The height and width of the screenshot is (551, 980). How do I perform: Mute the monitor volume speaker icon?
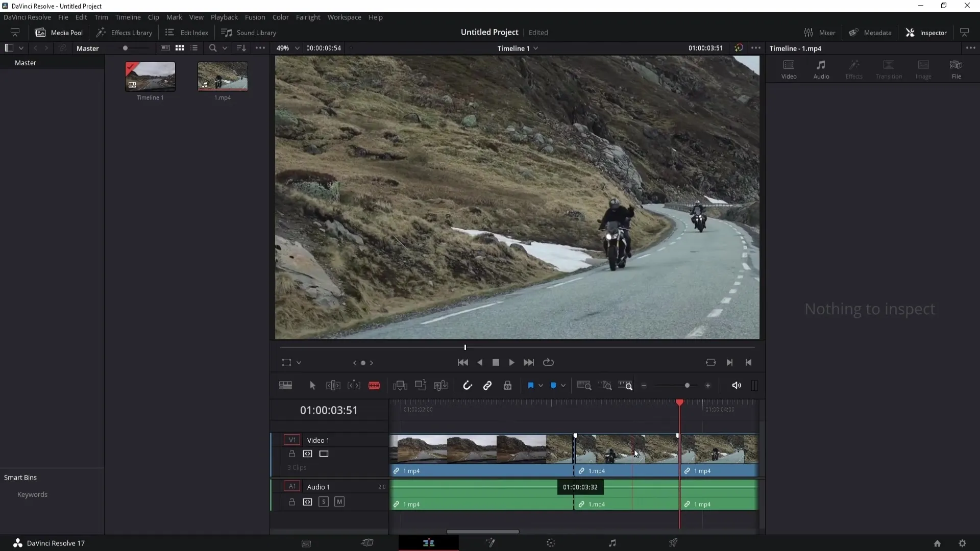pyautogui.click(x=737, y=386)
